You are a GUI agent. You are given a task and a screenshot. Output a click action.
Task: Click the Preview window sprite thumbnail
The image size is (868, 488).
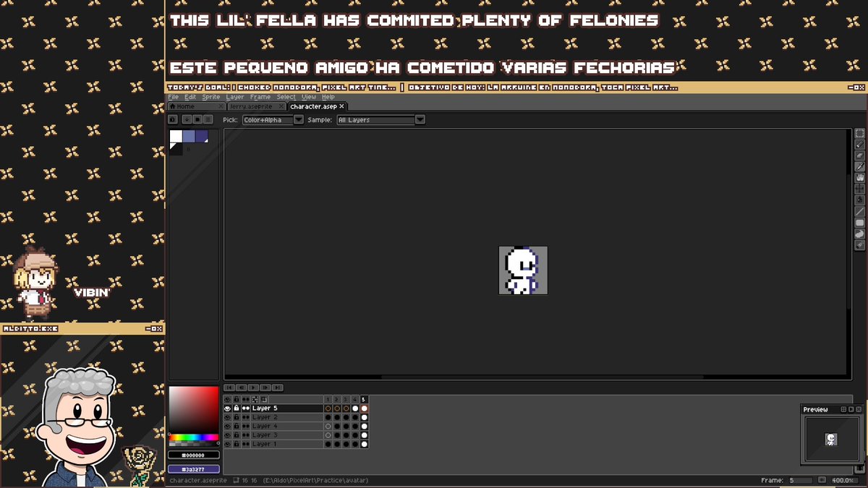831,440
